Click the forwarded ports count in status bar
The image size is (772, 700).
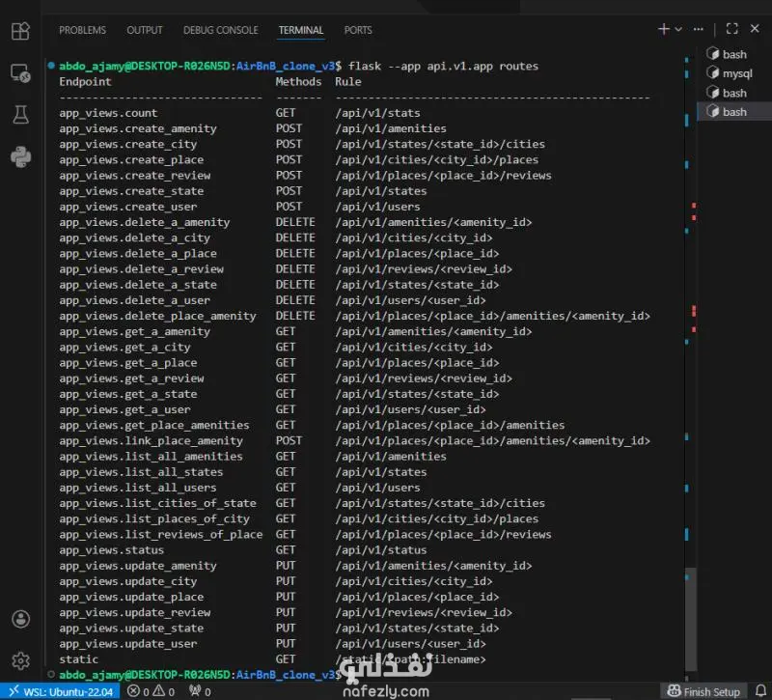201,691
